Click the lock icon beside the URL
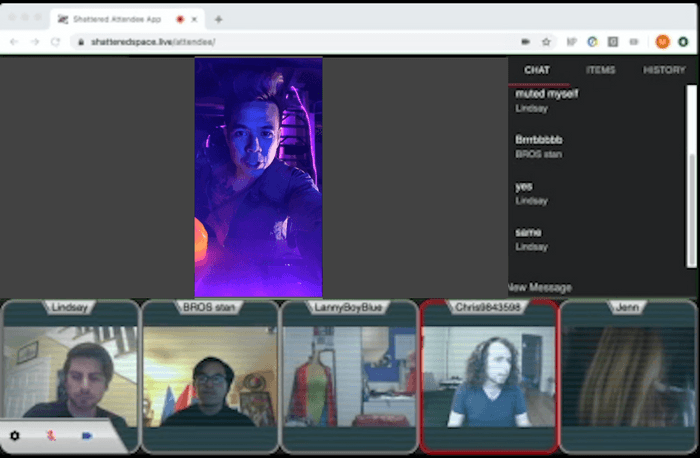700x458 pixels. point(81,42)
